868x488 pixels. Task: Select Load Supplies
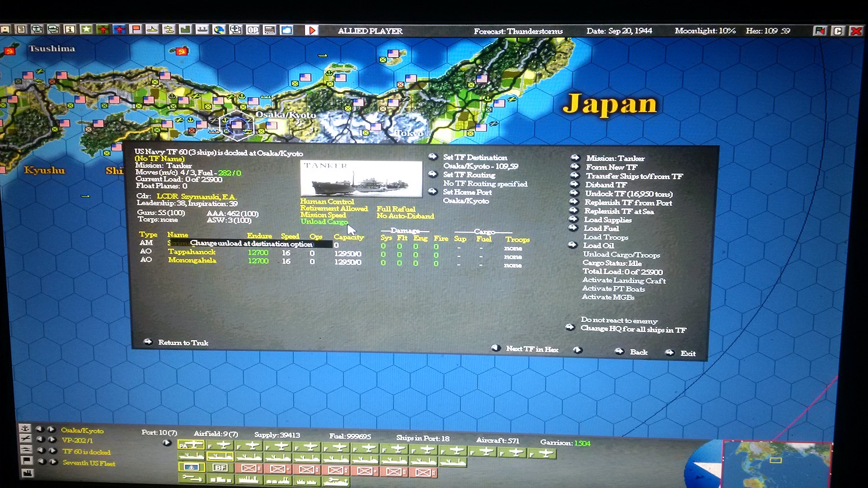607,220
